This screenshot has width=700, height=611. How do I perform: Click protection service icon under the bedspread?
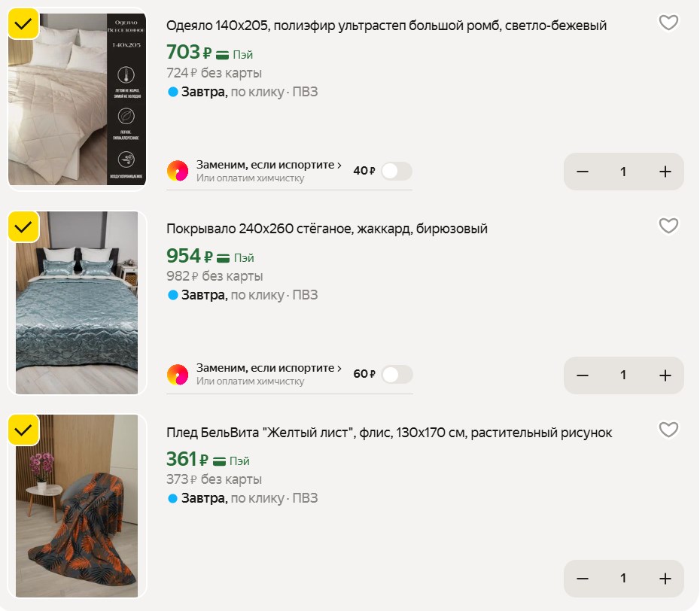(178, 374)
